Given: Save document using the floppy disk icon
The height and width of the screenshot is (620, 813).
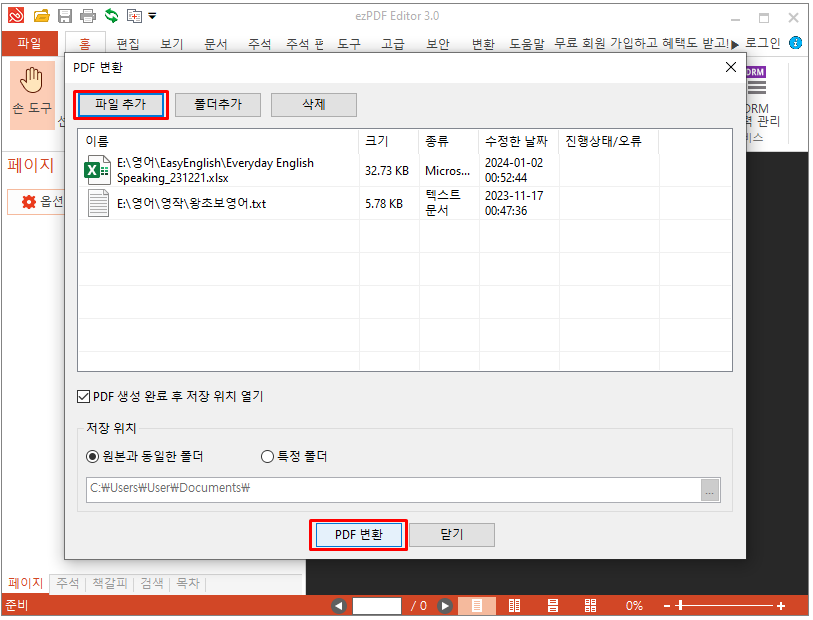Looking at the screenshot, I should [x=65, y=16].
